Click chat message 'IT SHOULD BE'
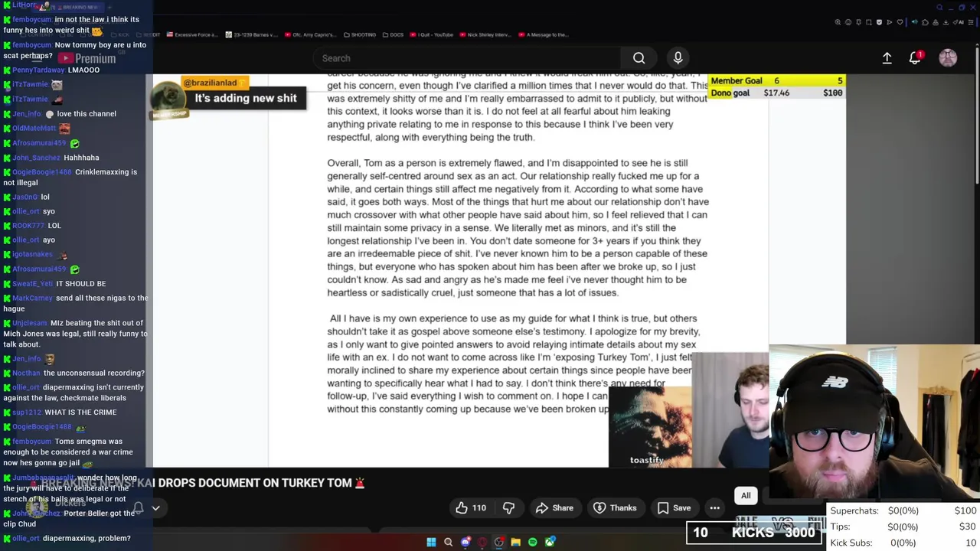 81,284
